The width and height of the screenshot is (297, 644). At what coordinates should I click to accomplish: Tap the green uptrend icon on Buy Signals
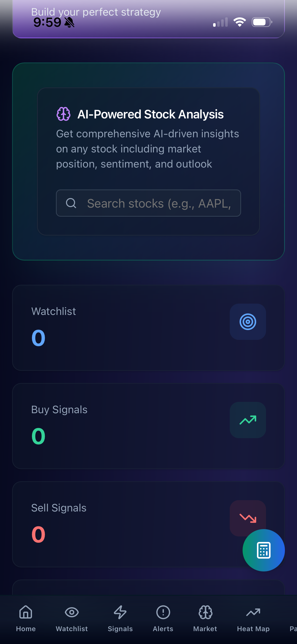click(x=248, y=420)
